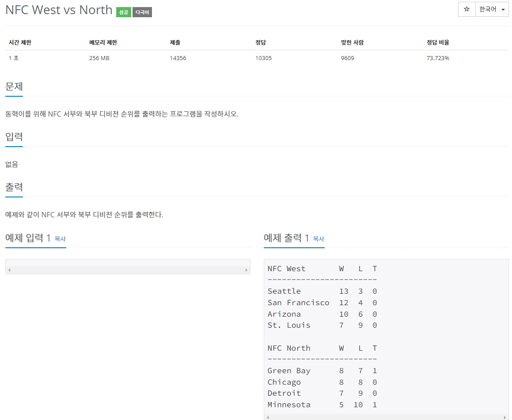Click the 없음 input description
The height and width of the screenshot is (420, 512).
pyautogui.click(x=12, y=164)
